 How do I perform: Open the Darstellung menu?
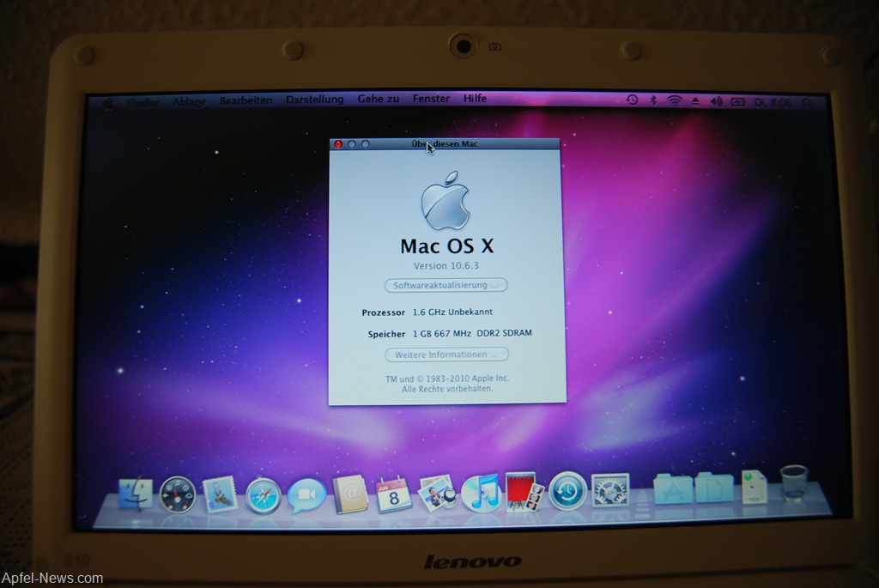[x=314, y=100]
